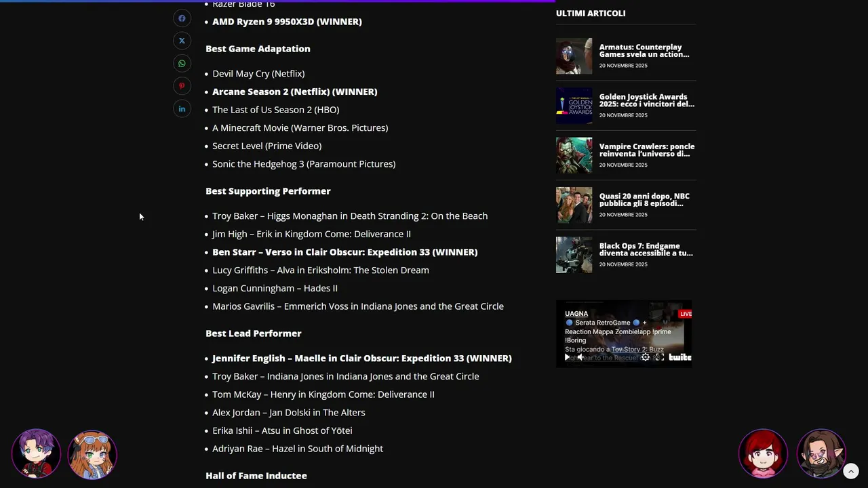Share the article on X
868x488 pixels.
[x=182, y=41]
